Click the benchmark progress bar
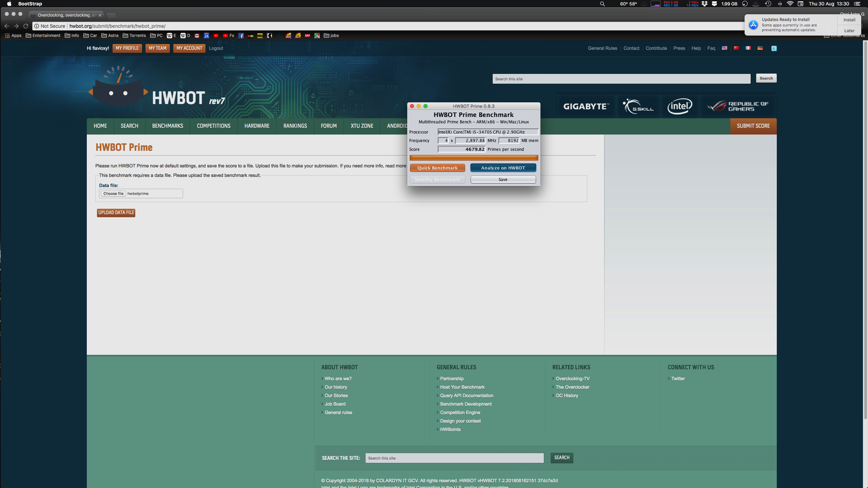Viewport: 868px width, 488px height. pyautogui.click(x=474, y=158)
